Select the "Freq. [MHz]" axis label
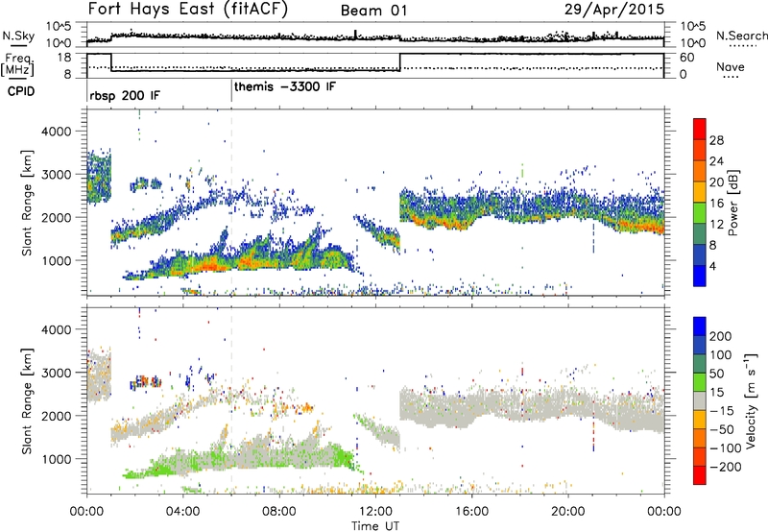Image resolution: width=768 pixels, height=532 pixels. [x=18, y=64]
